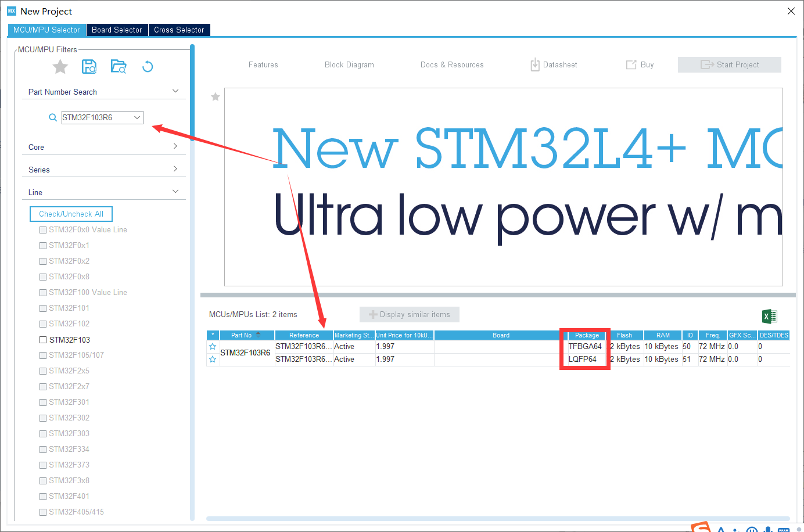Image resolution: width=804 pixels, height=532 pixels.
Task: Click the save search floppy icon
Action: 89,67
